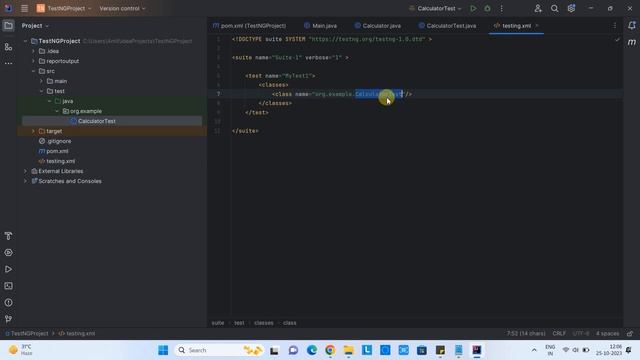Open more run actions menu
Viewport: 640px width, 360px height.
pos(502,8)
